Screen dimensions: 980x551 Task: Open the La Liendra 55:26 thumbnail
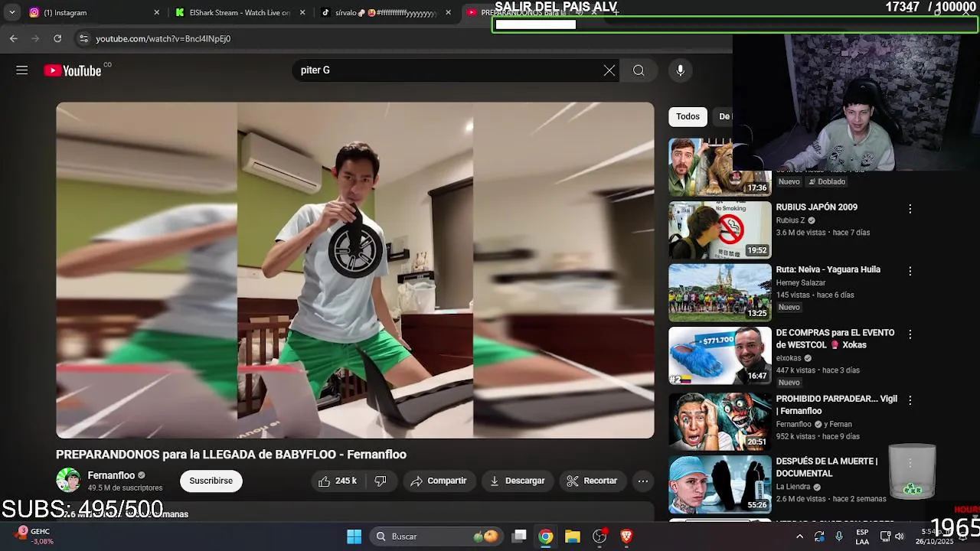(x=720, y=484)
